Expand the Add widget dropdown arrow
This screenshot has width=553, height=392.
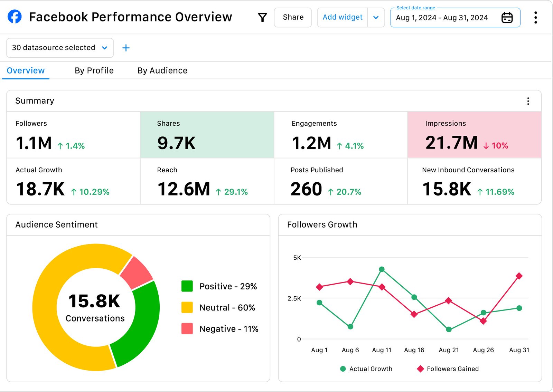click(376, 18)
